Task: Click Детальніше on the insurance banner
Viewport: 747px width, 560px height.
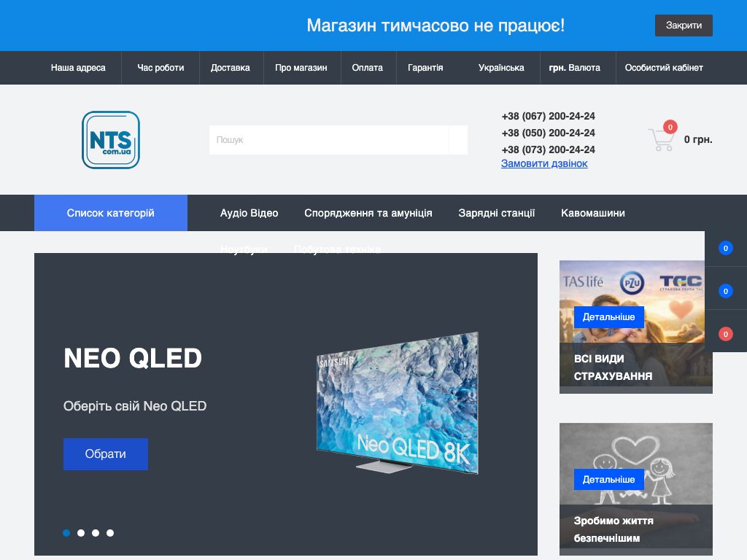Action: (609, 317)
